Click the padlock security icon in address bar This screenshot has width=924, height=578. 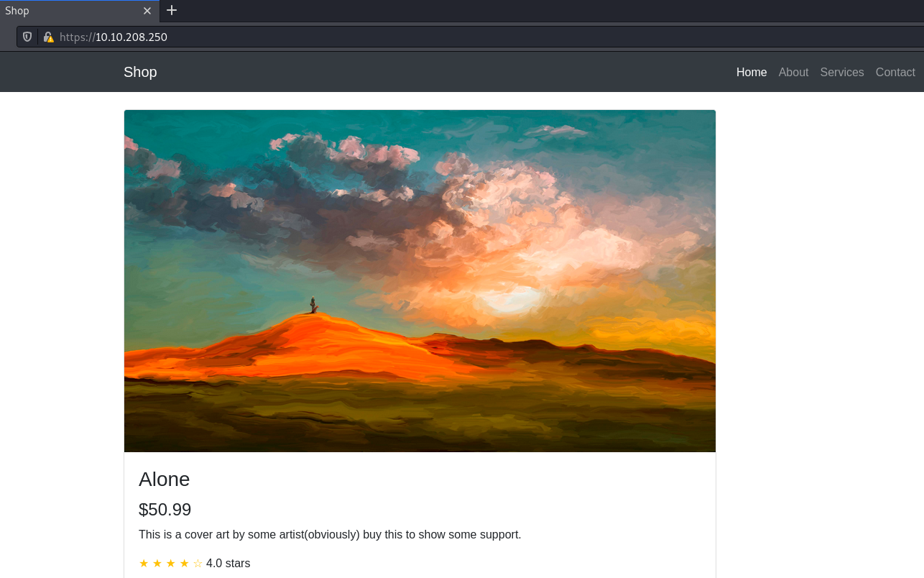click(47, 36)
